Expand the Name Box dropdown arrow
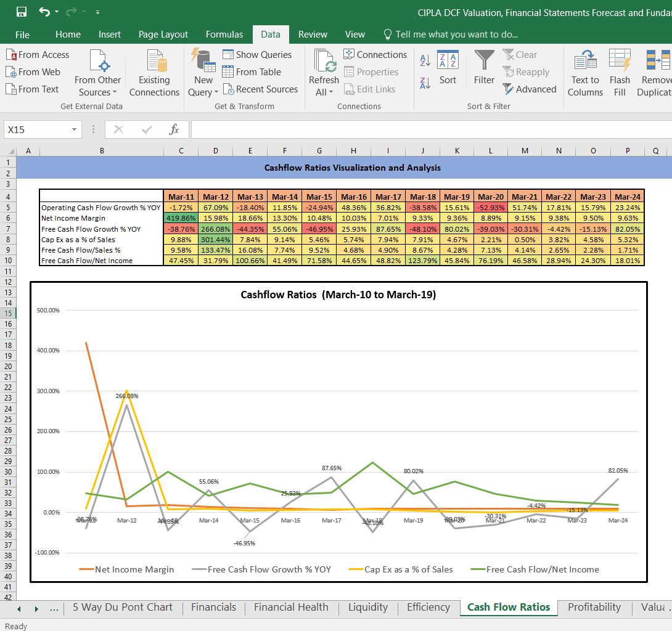672x631 pixels. (74, 130)
